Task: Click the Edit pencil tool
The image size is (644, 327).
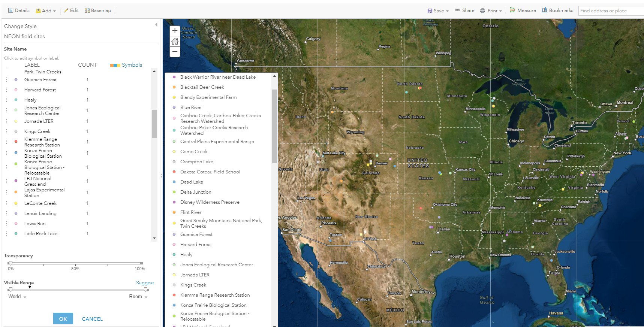Action: 71,10
